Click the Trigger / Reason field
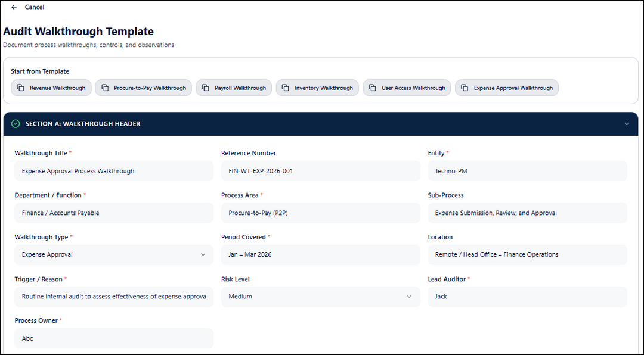This screenshot has height=355, width=644. coord(114,296)
